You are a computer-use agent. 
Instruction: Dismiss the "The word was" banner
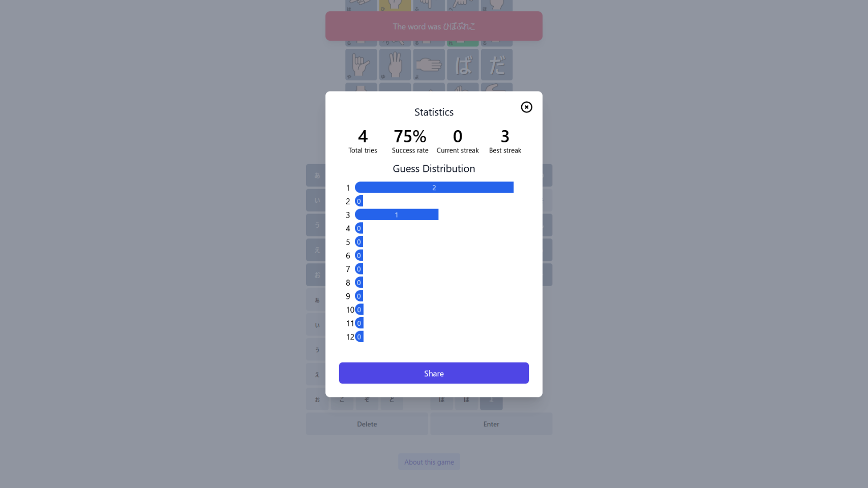tap(434, 26)
